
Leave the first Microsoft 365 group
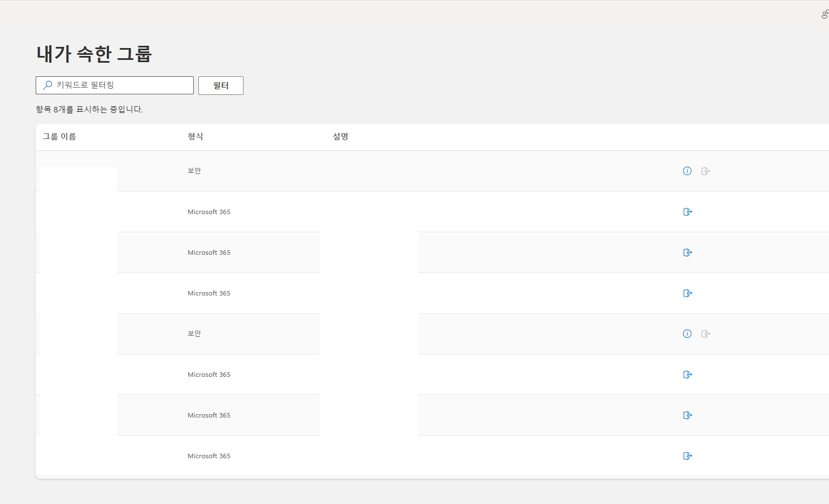(688, 212)
